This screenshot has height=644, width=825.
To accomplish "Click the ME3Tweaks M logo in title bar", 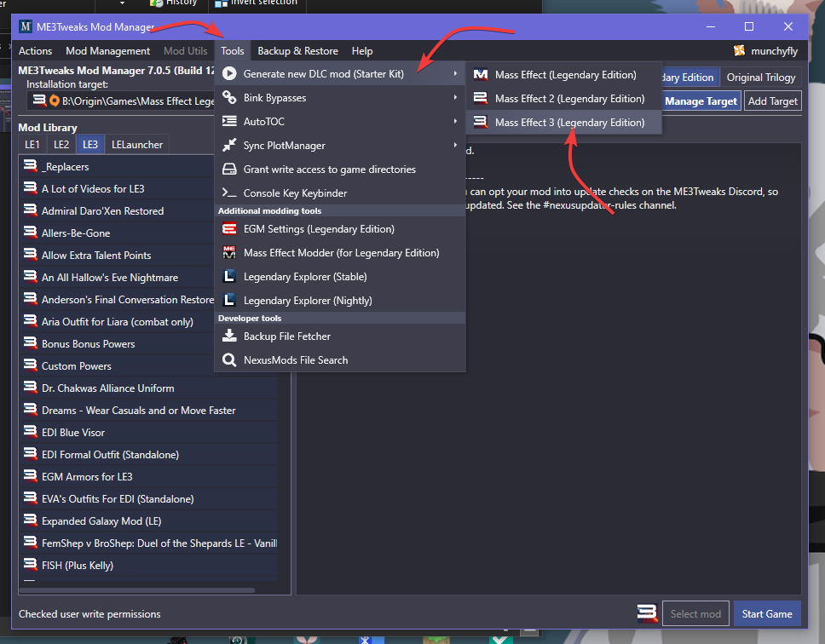I will click(26, 26).
